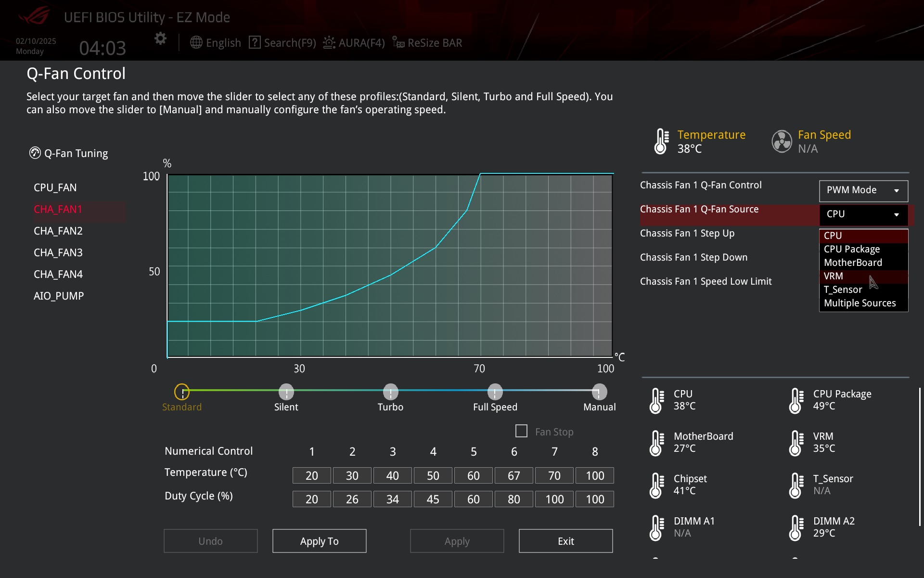
Task: Start Q-Fan Tuning gauge icon
Action: (35, 153)
